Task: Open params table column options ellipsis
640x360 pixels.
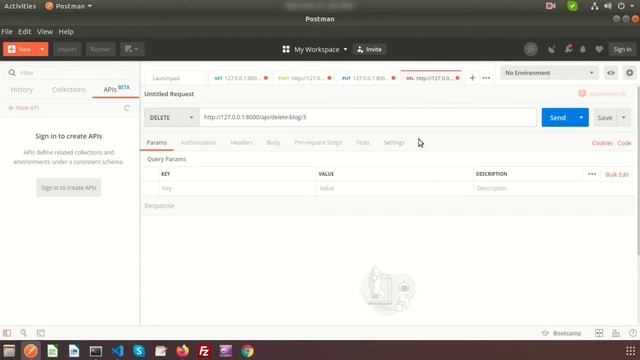Action: pos(592,174)
